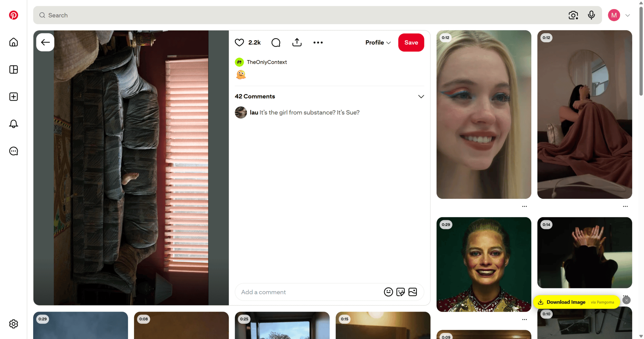This screenshot has height=339, width=644.
Task: Save the pin
Action: [411, 43]
